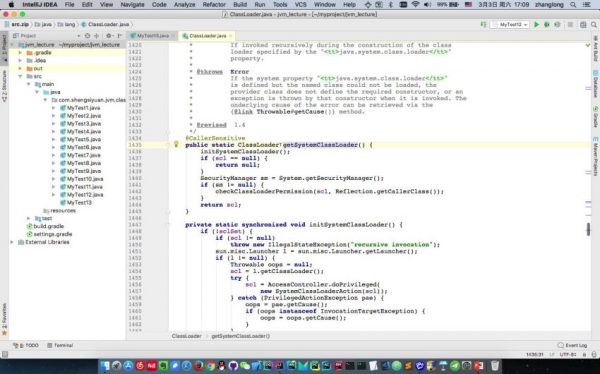Open the Refactor menu
The width and height of the screenshot is (600, 374).
click(214, 5)
